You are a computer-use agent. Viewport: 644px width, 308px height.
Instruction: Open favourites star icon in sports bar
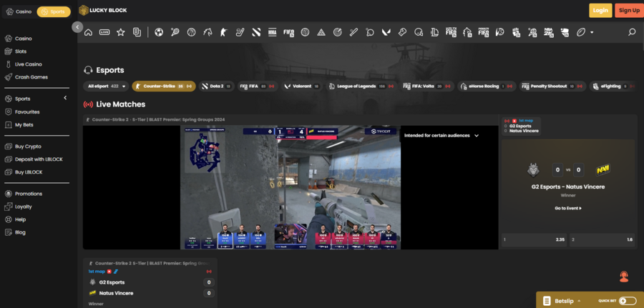(120, 32)
